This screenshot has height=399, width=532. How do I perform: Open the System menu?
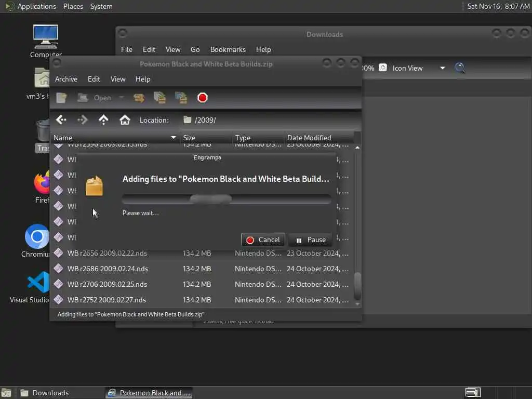coord(101,6)
